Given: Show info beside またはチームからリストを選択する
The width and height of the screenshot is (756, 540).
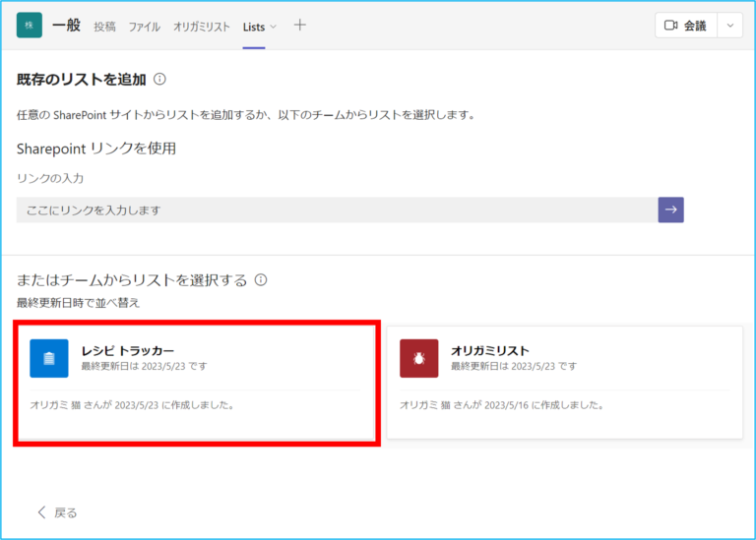Looking at the screenshot, I should pyautogui.click(x=261, y=280).
